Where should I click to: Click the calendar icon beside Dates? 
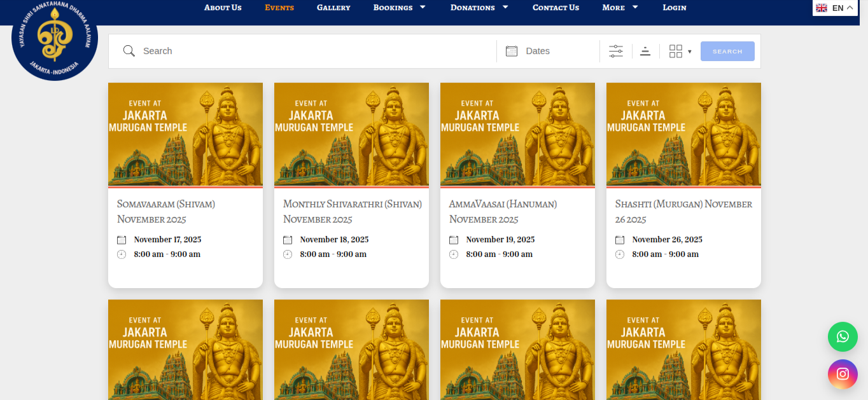tap(512, 52)
